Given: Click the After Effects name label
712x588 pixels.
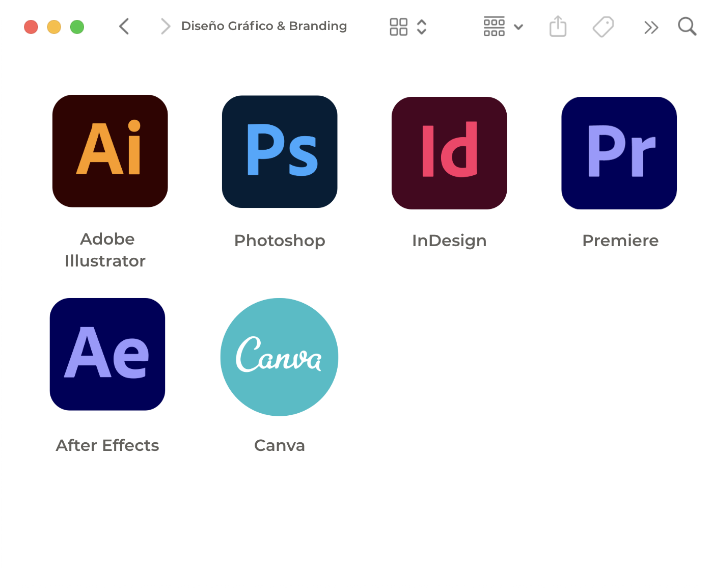Looking at the screenshot, I should [x=107, y=445].
